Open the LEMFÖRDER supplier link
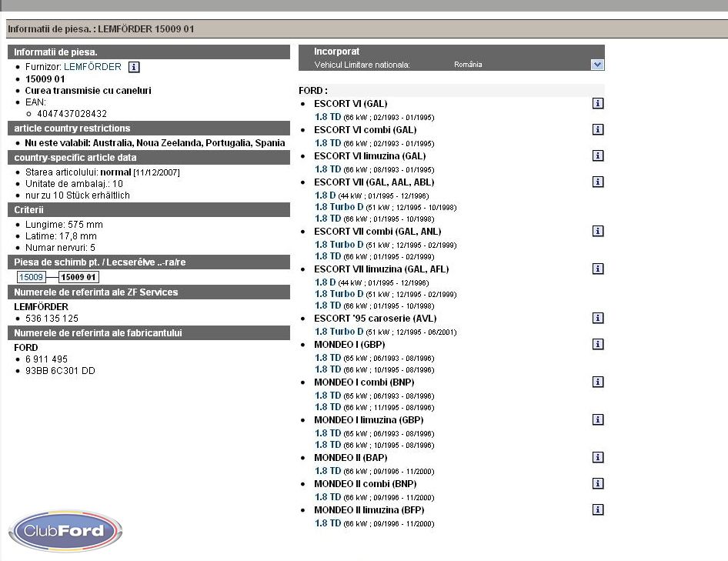The image size is (728, 561). (92, 67)
